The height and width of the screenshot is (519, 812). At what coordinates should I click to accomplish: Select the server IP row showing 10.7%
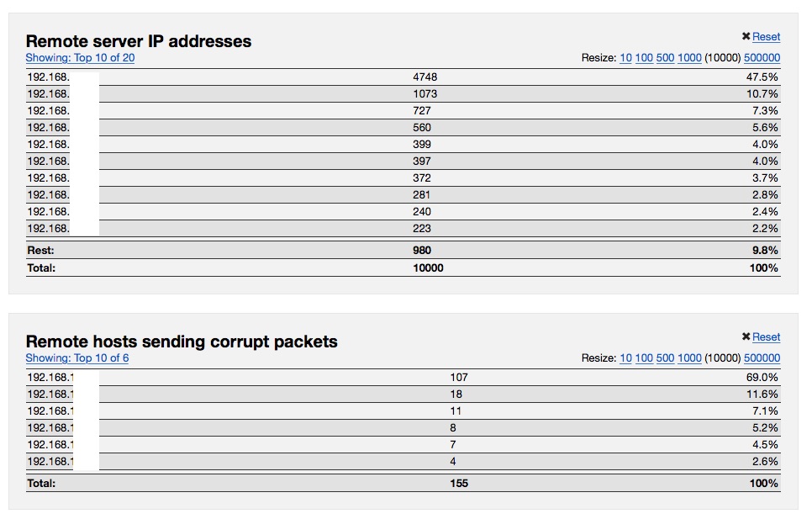click(x=403, y=94)
